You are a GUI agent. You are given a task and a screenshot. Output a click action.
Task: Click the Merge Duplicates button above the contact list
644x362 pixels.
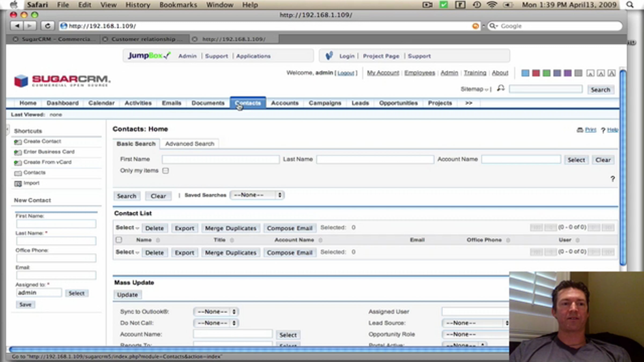(x=230, y=228)
